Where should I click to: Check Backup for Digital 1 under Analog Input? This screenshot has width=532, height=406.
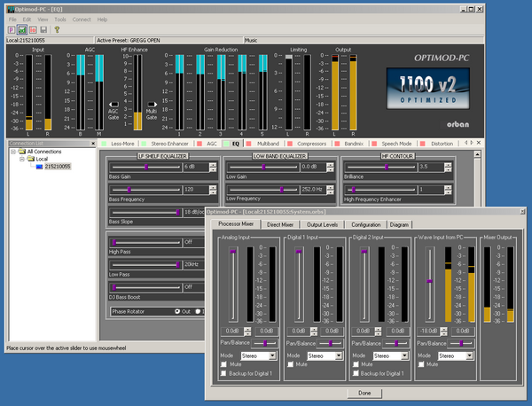(x=225, y=373)
